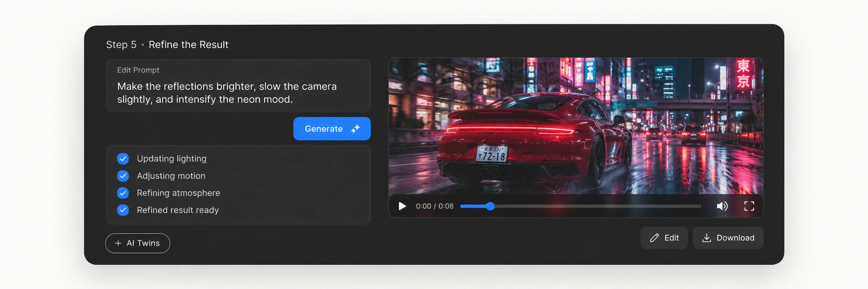This screenshot has height=289, width=868.
Task: Add AI Twins
Action: coord(137,243)
